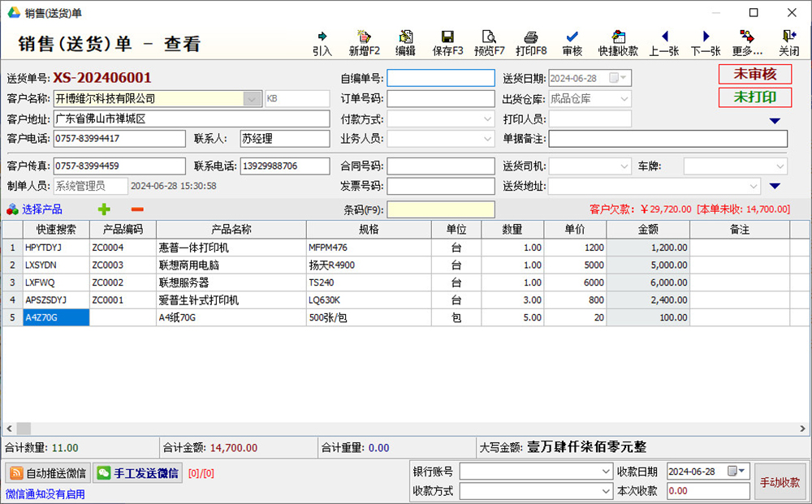Click the 发票号码 invoice number field
Viewport: 812px width, 504px height.
(441, 186)
